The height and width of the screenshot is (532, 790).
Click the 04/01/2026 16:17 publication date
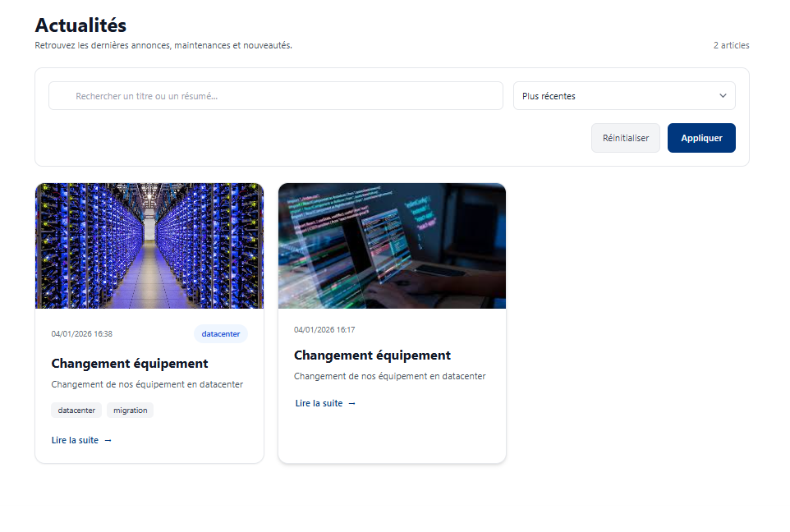click(324, 330)
